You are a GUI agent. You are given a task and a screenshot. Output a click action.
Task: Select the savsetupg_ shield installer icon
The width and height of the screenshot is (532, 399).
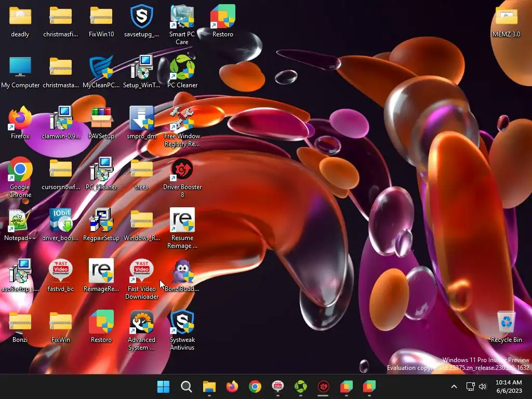(x=141, y=16)
